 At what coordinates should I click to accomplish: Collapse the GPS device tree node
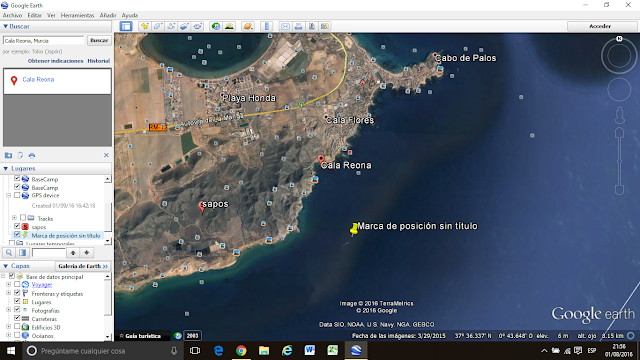click(x=9, y=196)
